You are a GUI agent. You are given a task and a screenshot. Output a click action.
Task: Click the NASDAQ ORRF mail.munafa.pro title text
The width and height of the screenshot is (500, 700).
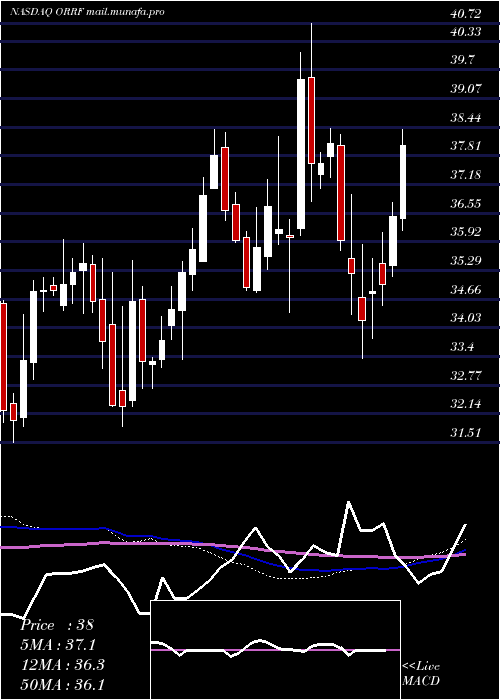87,12
